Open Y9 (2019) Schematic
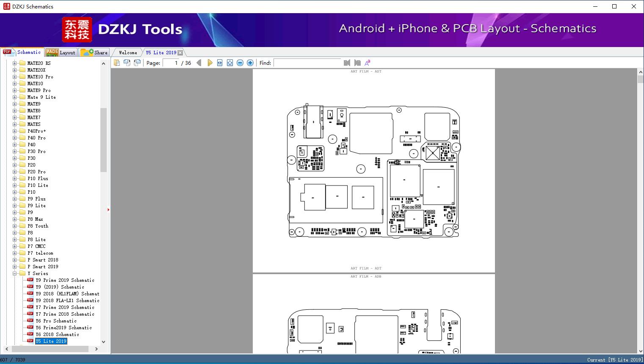The width and height of the screenshot is (644, 364). [60, 287]
